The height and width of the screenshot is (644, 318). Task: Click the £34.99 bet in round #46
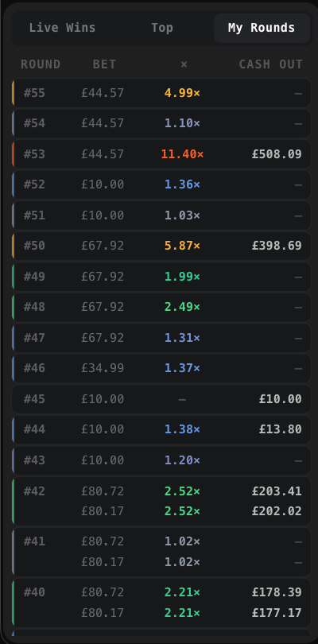click(103, 368)
